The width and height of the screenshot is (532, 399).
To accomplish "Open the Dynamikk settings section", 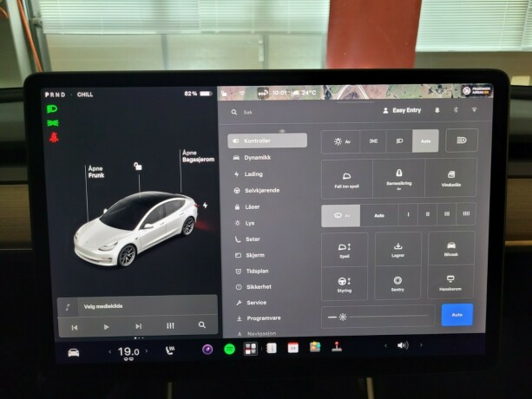I will 253,157.
